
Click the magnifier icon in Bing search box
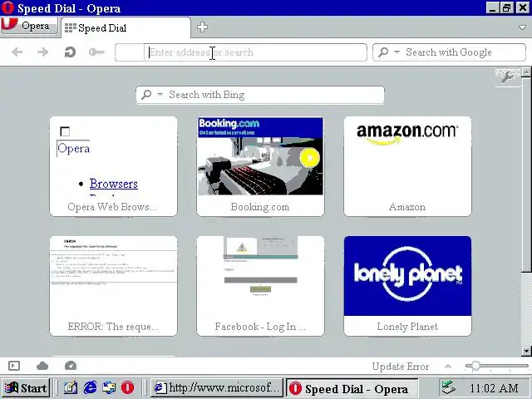146,94
